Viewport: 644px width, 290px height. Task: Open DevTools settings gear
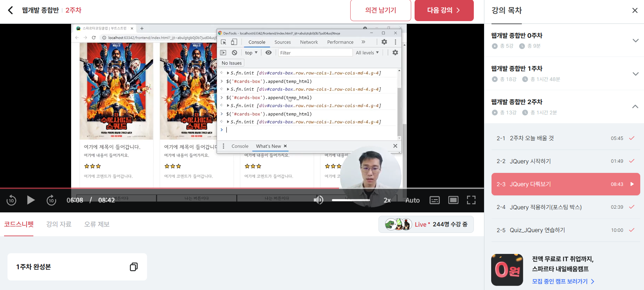click(x=384, y=42)
